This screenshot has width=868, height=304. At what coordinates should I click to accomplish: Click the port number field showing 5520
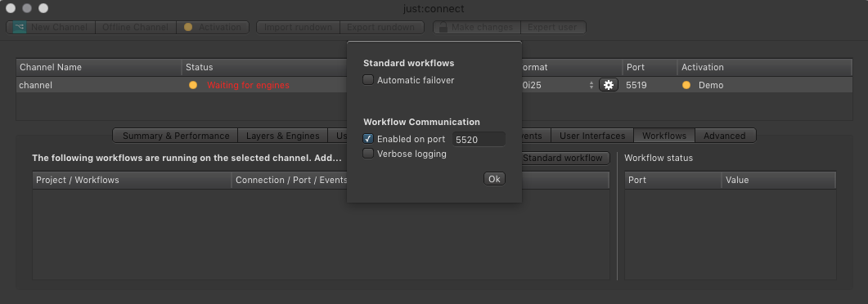click(x=479, y=139)
